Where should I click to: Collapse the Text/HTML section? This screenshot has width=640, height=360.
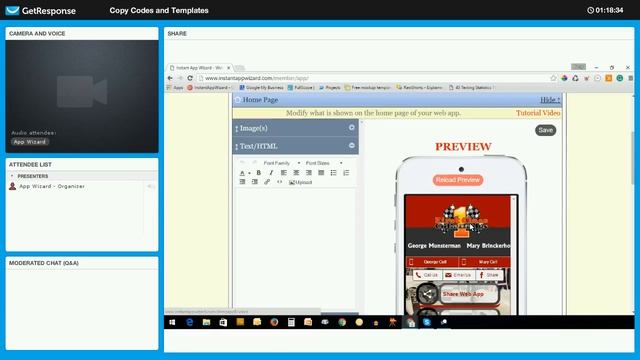[351, 146]
